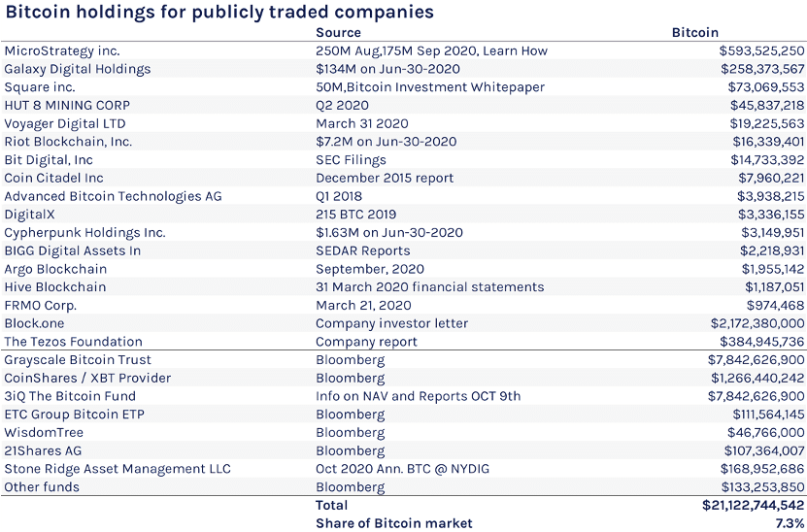Click the Galaxy Digital Holdings entry

[77, 70]
